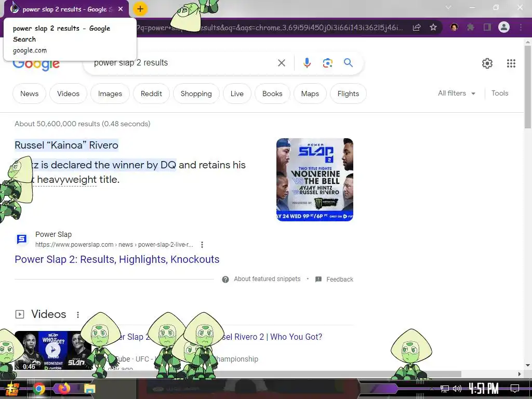Click the Google logo
Screen dimensions: 532x399
click(x=36, y=64)
